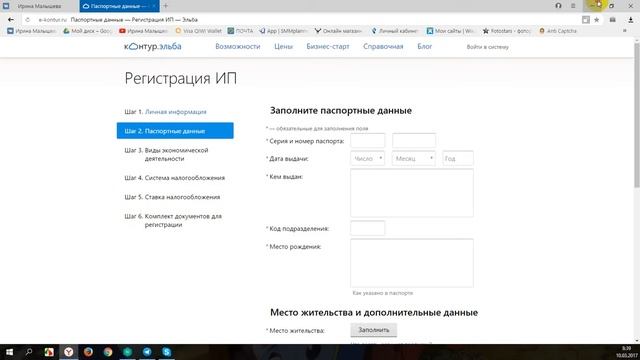Viewport: 640px width, 360px height.
Task: Click Заполнить button for Место жительства
Action: tap(373, 330)
